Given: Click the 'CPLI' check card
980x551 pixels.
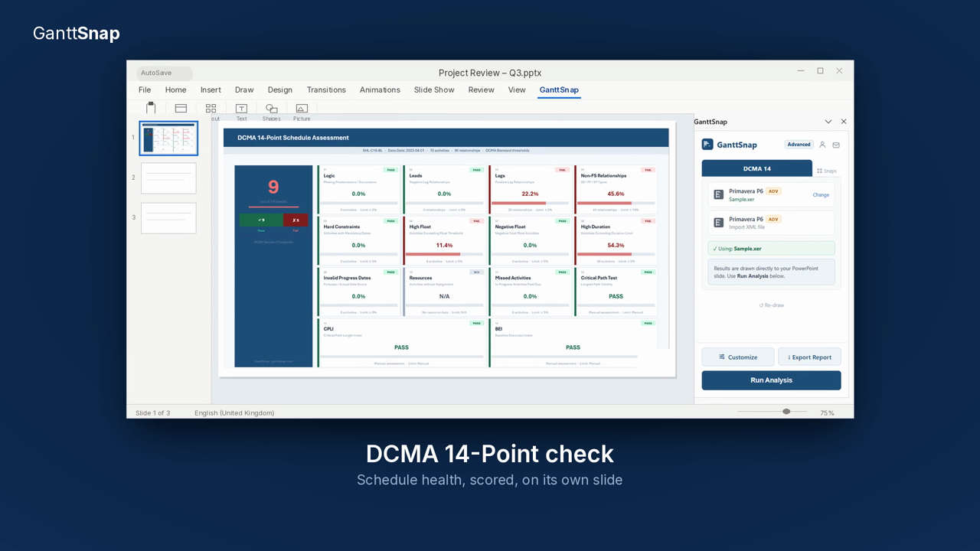Looking at the screenshot, I should 401,343.
